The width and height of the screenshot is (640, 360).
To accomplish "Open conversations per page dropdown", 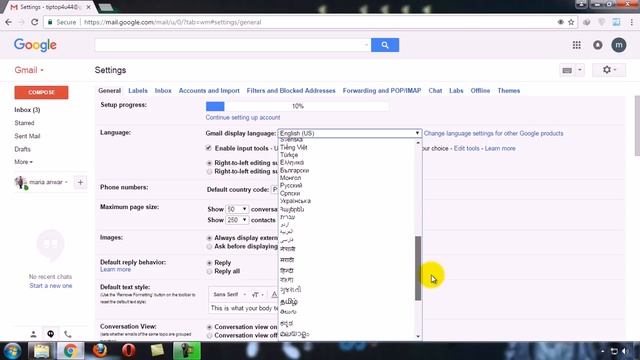I will click(237, 209).
